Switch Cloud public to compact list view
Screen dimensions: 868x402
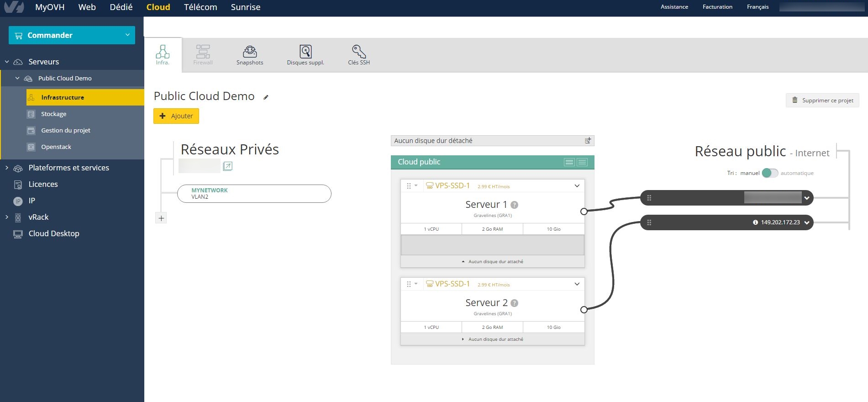[x=582, y=162]
